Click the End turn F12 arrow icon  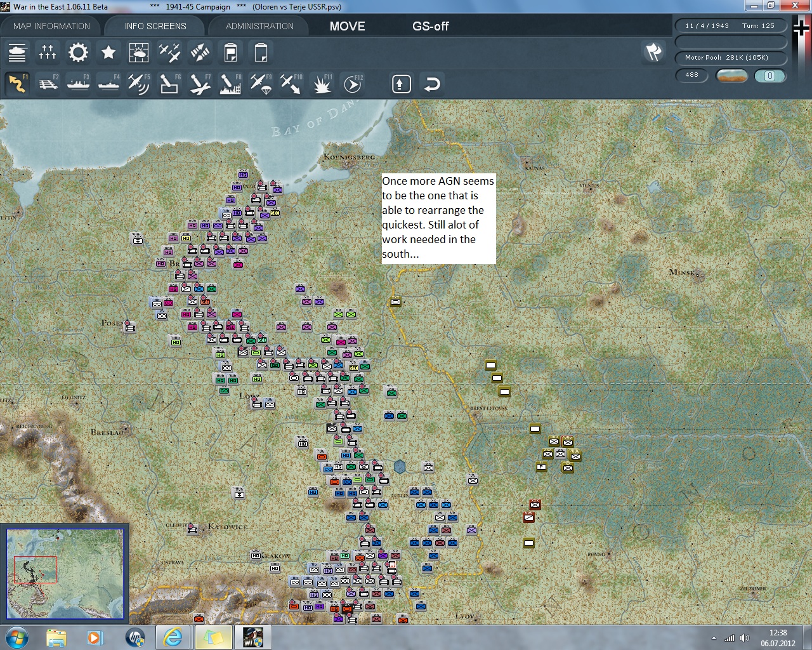(x=352, y=84)
